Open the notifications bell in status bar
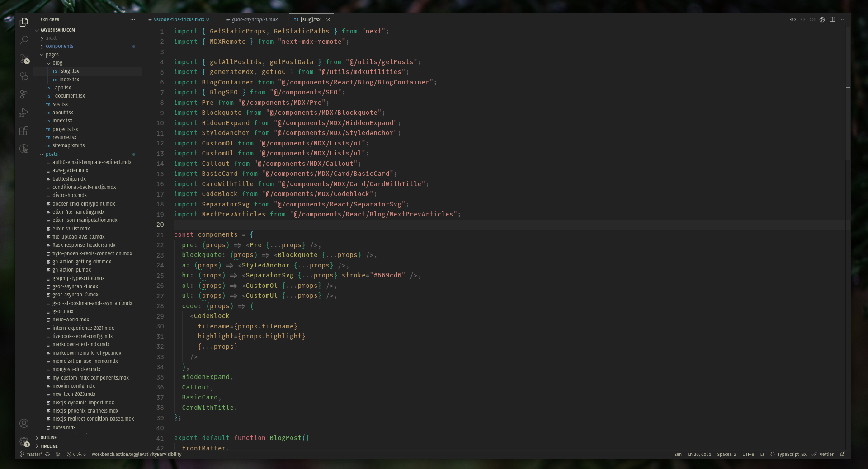 tap(842, 455)
